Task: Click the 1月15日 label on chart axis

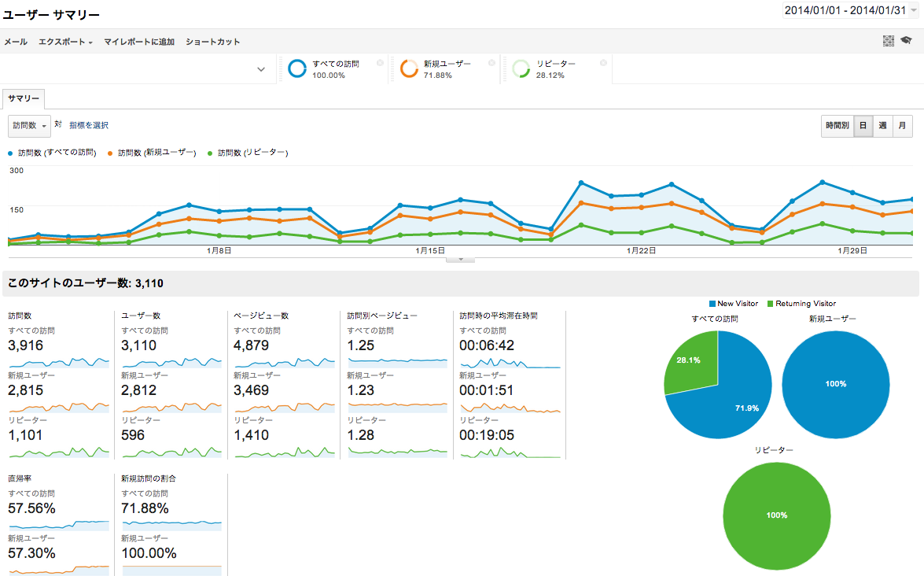Action: (430, 250)
